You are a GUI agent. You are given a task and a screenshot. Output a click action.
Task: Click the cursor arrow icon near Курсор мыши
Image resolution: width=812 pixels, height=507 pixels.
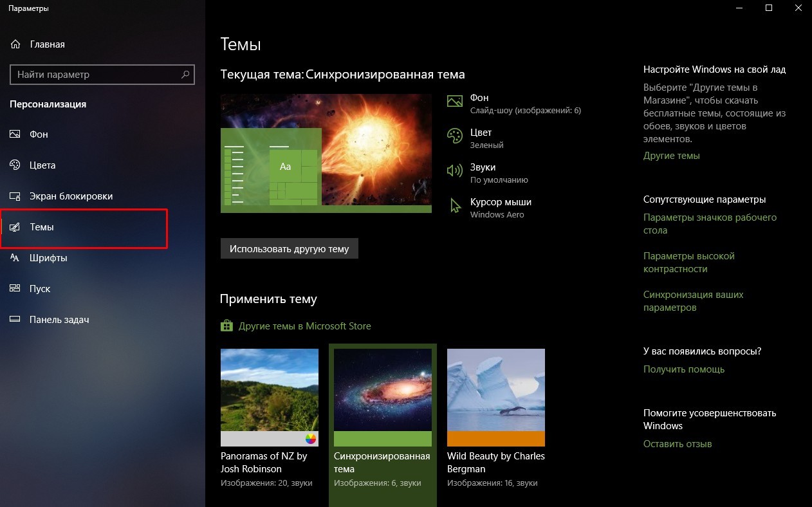(456, 206)
